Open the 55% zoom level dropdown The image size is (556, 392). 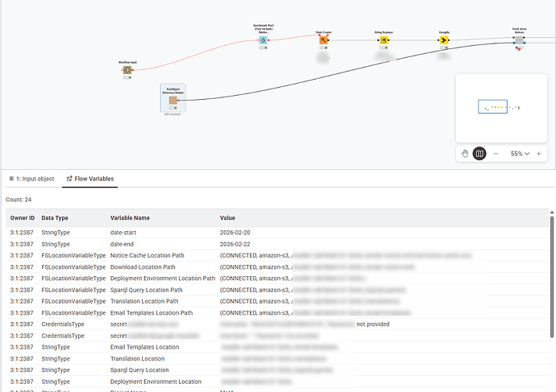tap(520, 153)
